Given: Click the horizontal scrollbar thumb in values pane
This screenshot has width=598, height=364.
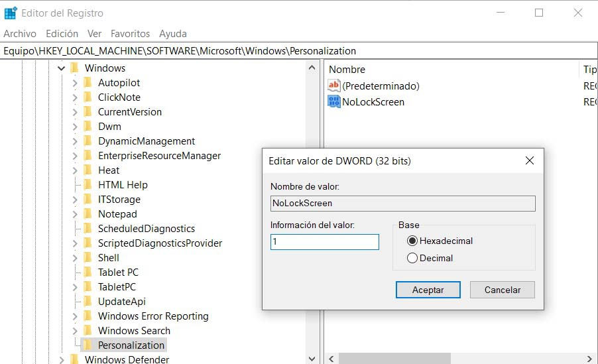Looking at the screenshot, I should point(394,359).
